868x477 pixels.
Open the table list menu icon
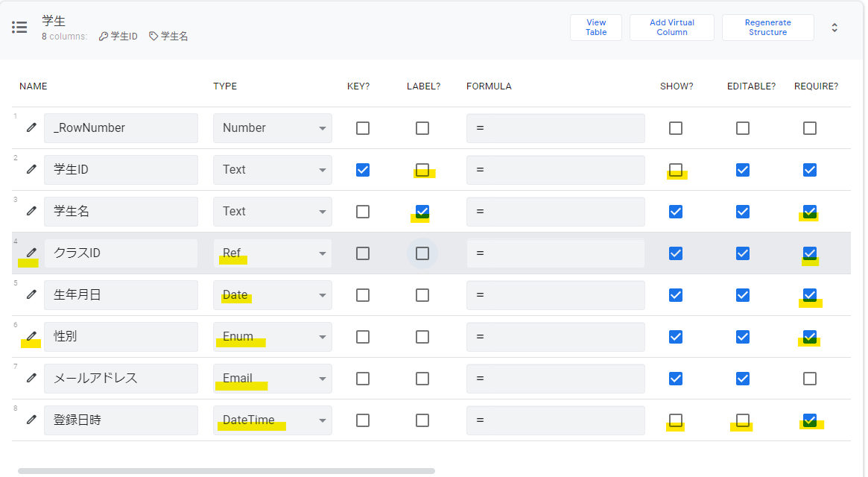[x=19, y=27]
